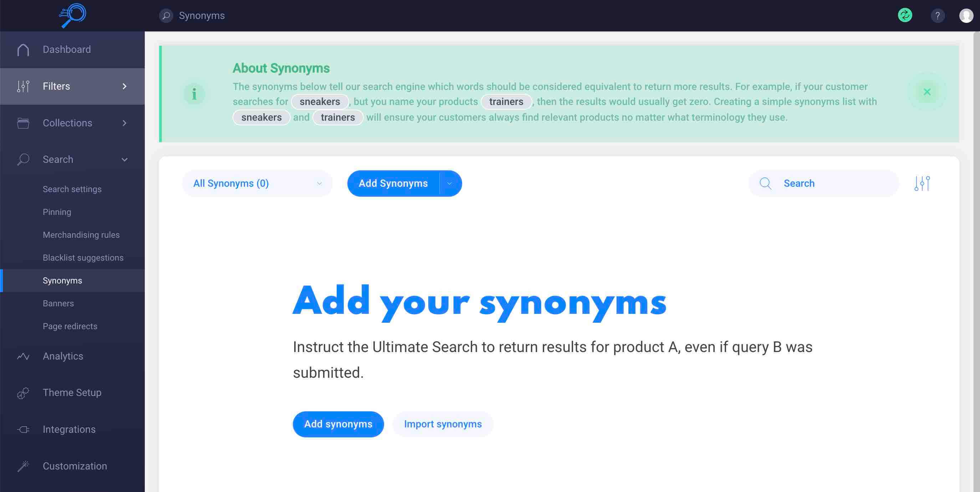Select Search in the left sidebar
Screen dimensions: 980x492
58,159
